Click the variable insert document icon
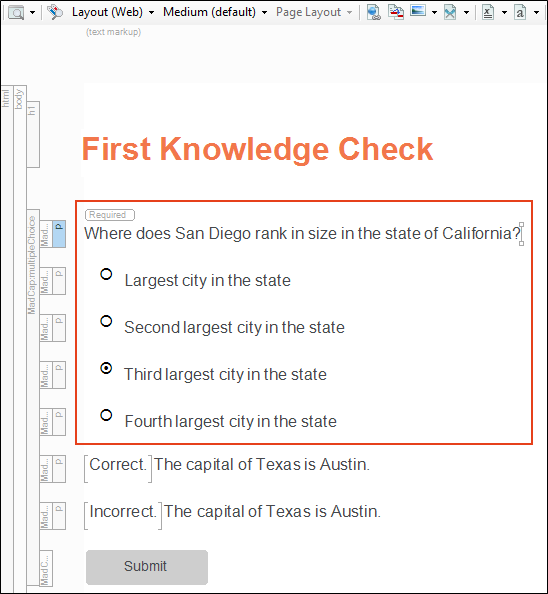Viewport: 548px width, 594px height. click(x=488, y=12)
